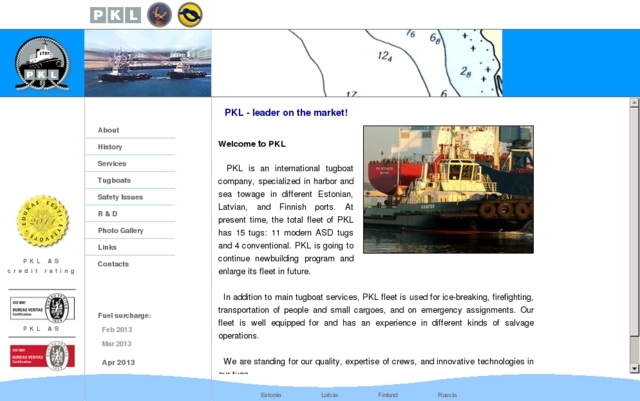Screen dimensions: 640x401
Task: Click the tugboat photo beside welcome text
Action: pyautogui.click(x=448, y=189)
